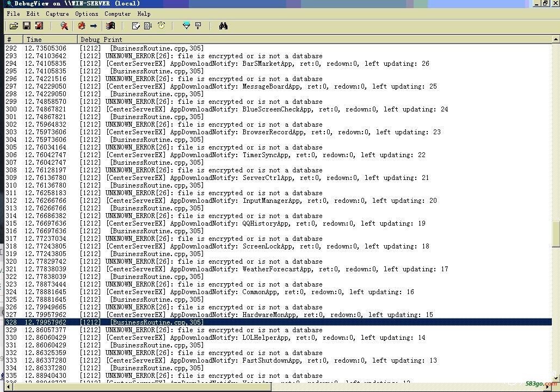Expand the Help menu
This screenshot has height=392, width=560.
(144, 14)
